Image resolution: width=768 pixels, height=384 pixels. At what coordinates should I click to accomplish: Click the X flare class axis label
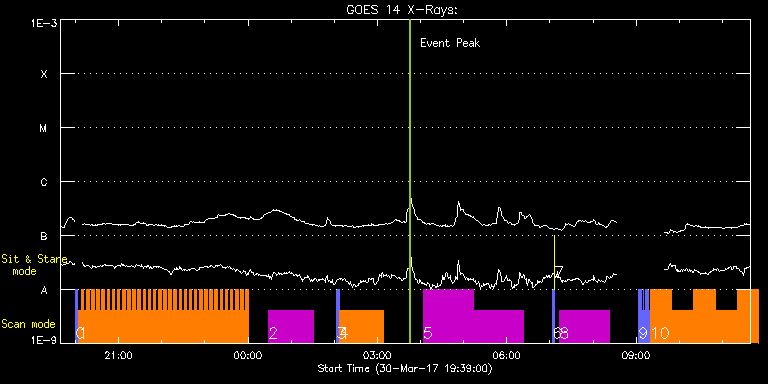tap(44, 74)
